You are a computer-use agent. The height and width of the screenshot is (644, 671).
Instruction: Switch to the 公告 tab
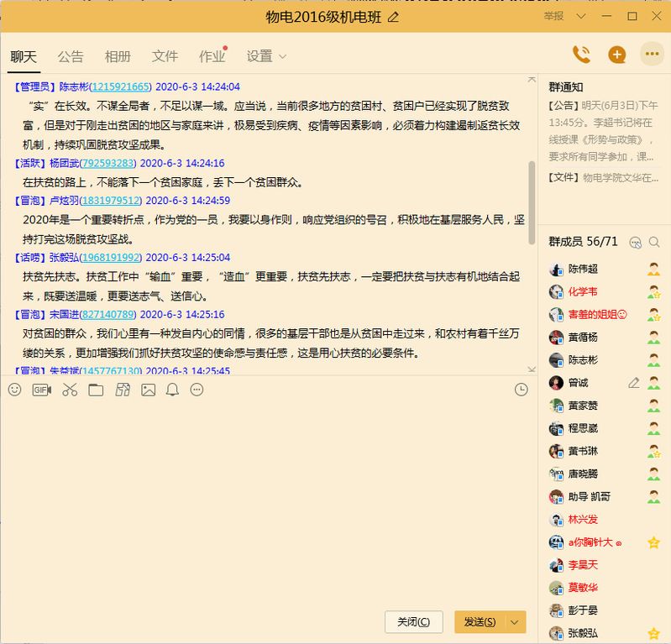(x=71, y=56)
